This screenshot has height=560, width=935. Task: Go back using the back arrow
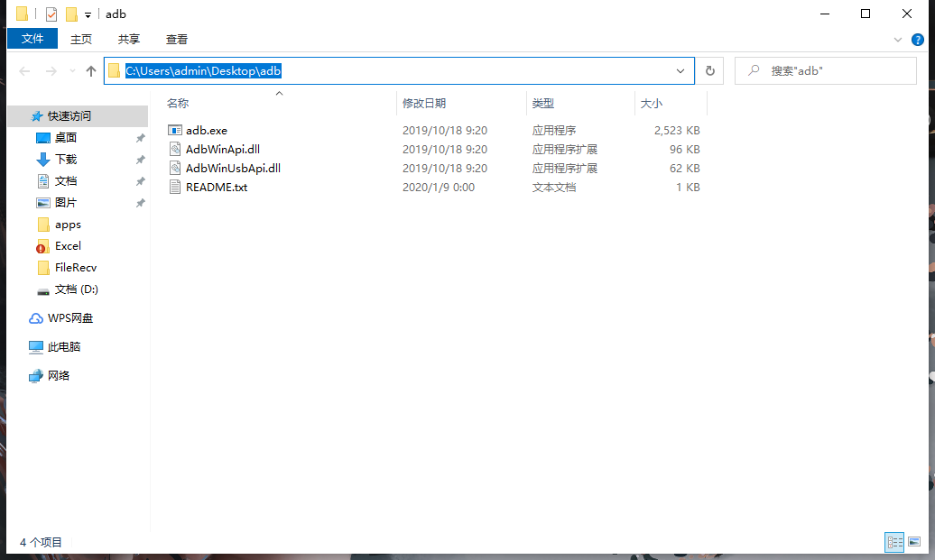24,70
